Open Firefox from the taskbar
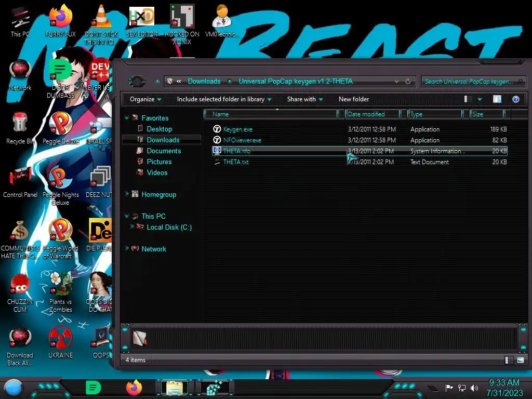Image resolution: width=532 pixels, height=399 pixels. click(134, 388)
